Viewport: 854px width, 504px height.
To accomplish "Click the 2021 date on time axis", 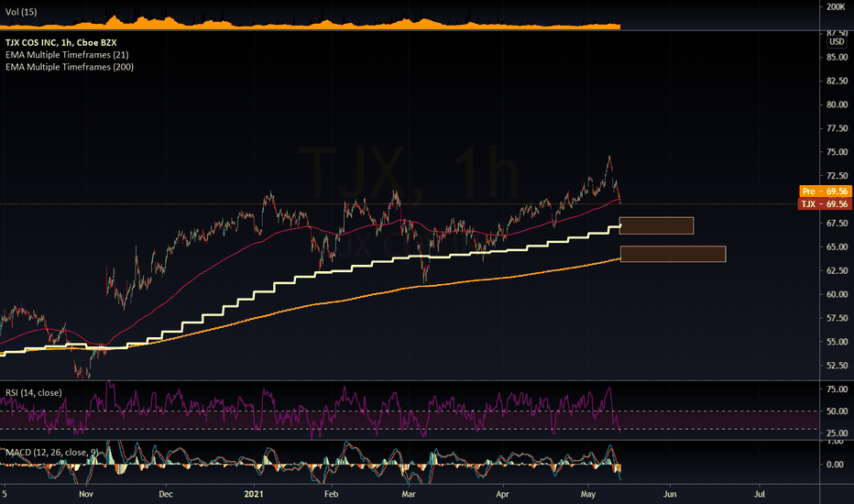I will pos(254,494).
